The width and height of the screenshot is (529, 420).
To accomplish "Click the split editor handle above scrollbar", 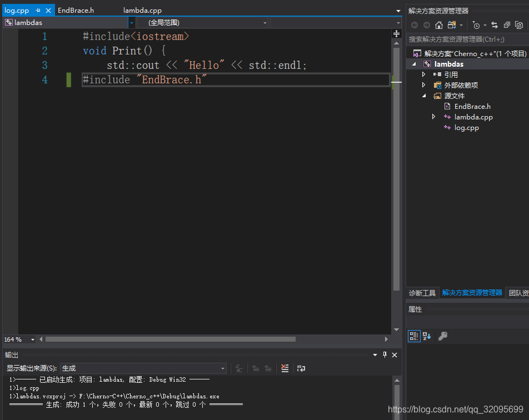I will [396, 33].
